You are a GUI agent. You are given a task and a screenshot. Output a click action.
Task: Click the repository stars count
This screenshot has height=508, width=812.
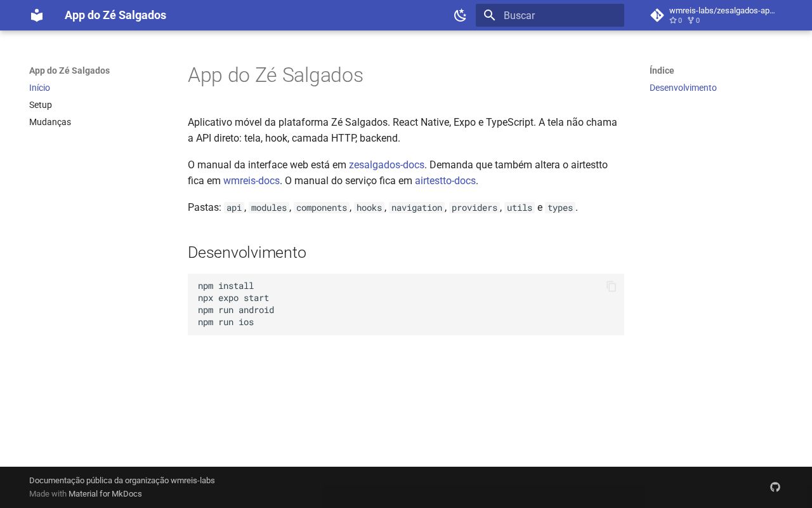coord(676,20)
